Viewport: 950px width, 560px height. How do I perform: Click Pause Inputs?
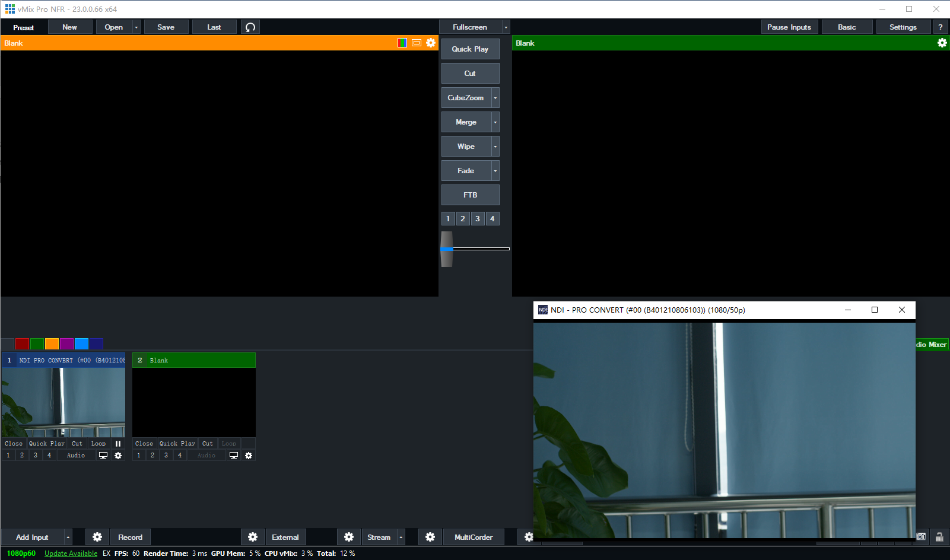(789, 27)
